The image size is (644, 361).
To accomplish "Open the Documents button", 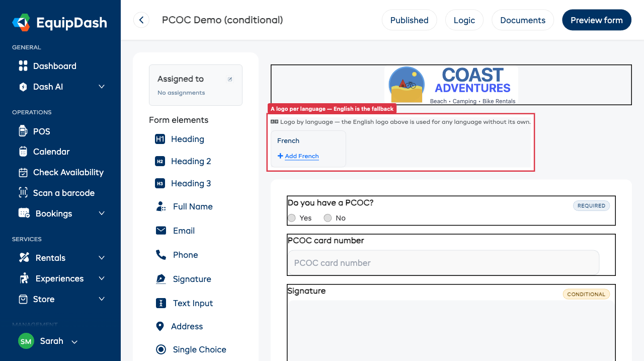I will pos(523,20).
